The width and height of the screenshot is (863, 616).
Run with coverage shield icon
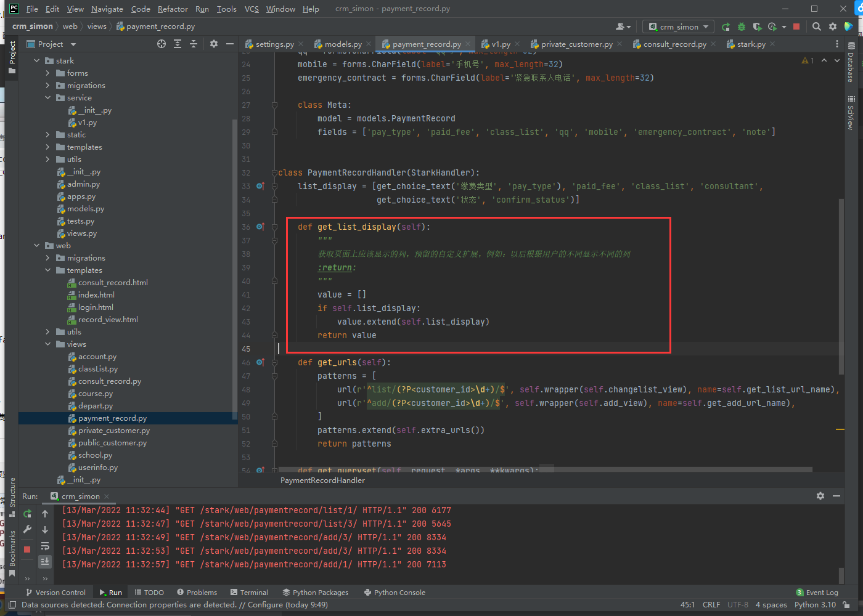point(757,26)
